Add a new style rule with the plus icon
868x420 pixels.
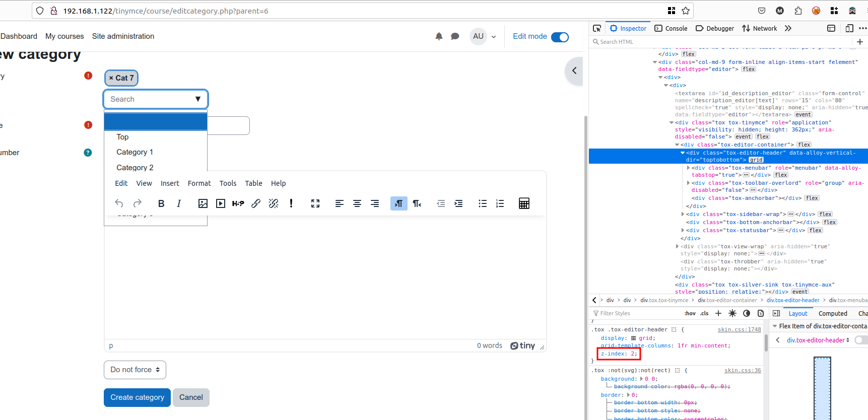pos(718,313)
